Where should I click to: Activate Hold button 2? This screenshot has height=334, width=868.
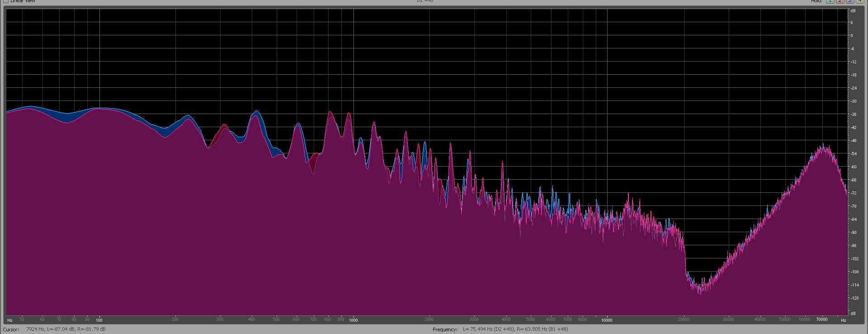pos(840,1)
